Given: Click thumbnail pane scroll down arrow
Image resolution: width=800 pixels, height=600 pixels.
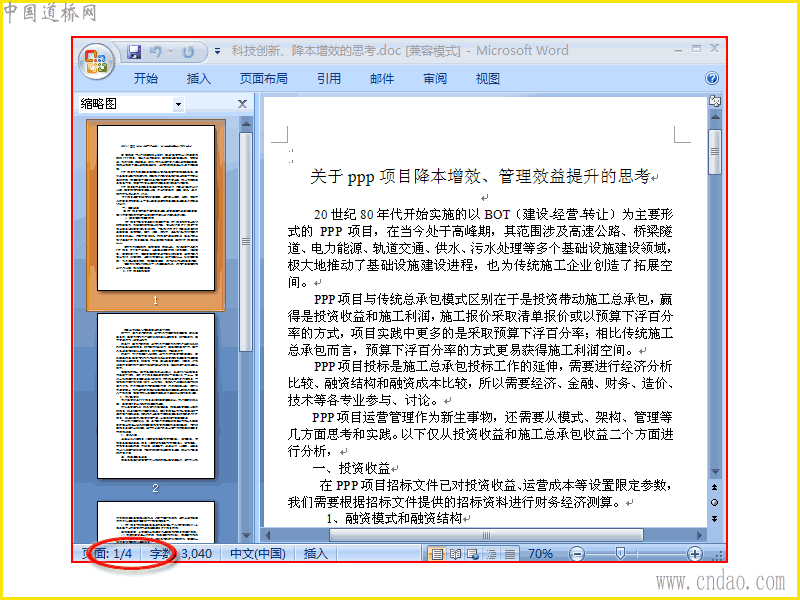Looking at the screenshot, I should click(246, 536).
